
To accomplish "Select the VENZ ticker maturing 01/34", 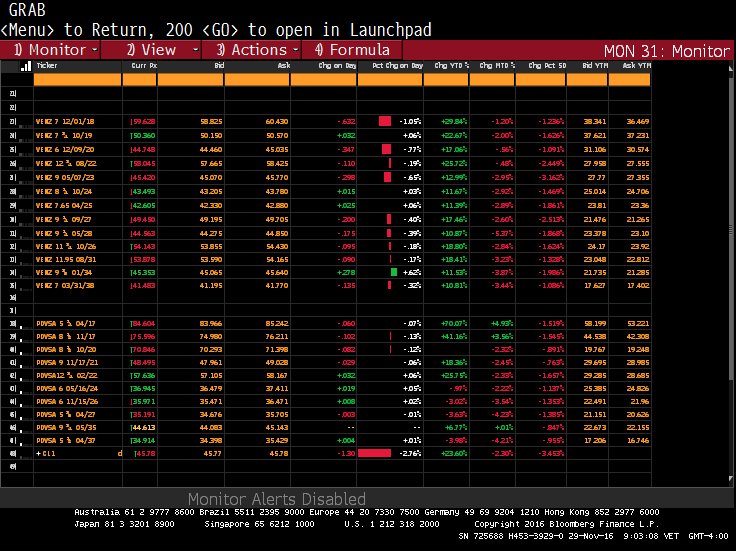I will click(x=64, y=273).
